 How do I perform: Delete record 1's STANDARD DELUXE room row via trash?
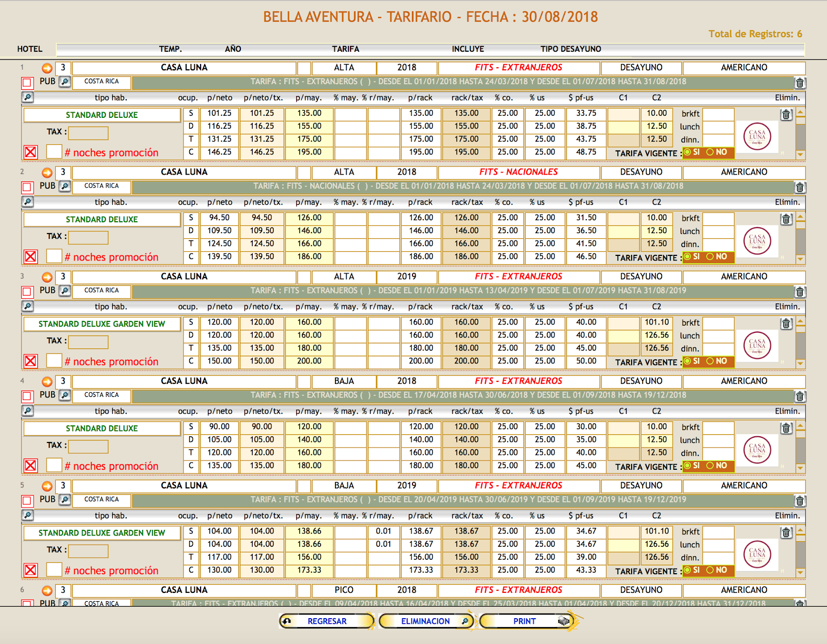point(786,115)
